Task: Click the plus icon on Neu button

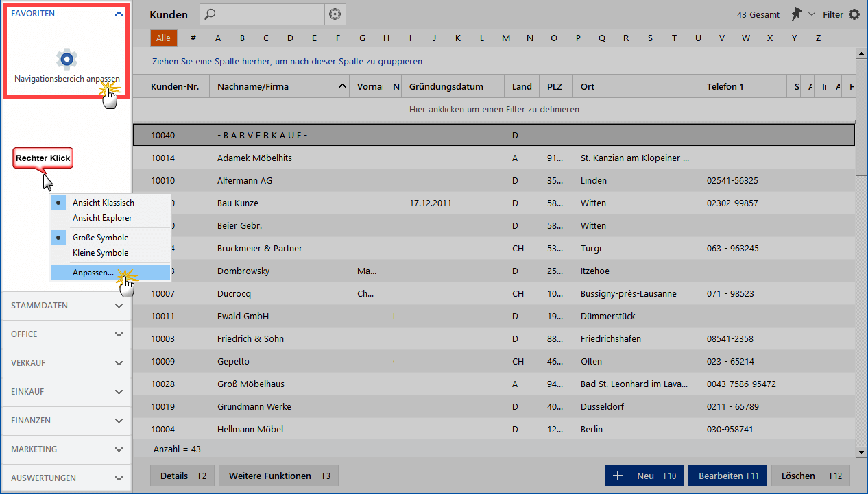Action: [617, 476]
